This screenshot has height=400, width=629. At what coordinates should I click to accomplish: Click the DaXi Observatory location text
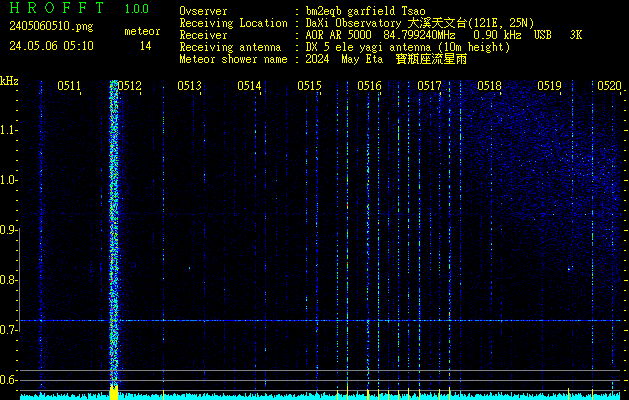click(x=387, y=23)
